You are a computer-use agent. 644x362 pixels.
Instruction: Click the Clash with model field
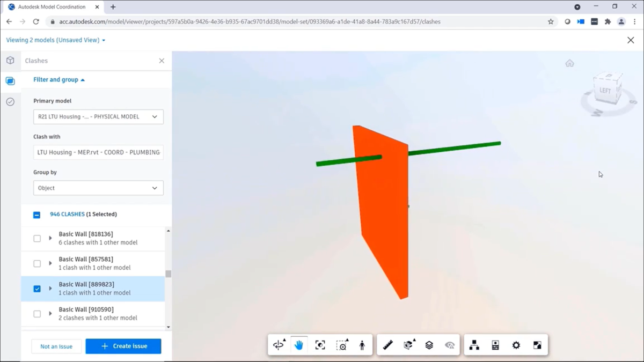[x=98, y=152]
